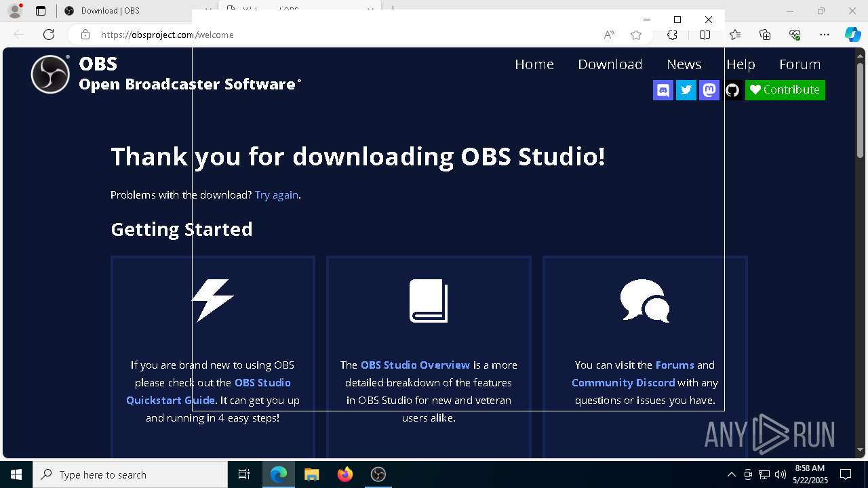Image resolution: width=868 pixels, height=488 pixels.
Task: Open the taskbar clock 8:58 AM
Action: coord(810,474)
